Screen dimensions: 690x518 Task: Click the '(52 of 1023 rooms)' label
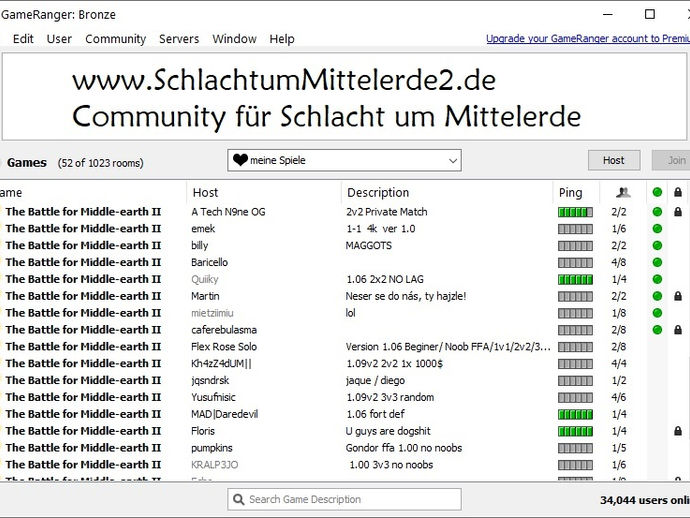coord(100,163)
